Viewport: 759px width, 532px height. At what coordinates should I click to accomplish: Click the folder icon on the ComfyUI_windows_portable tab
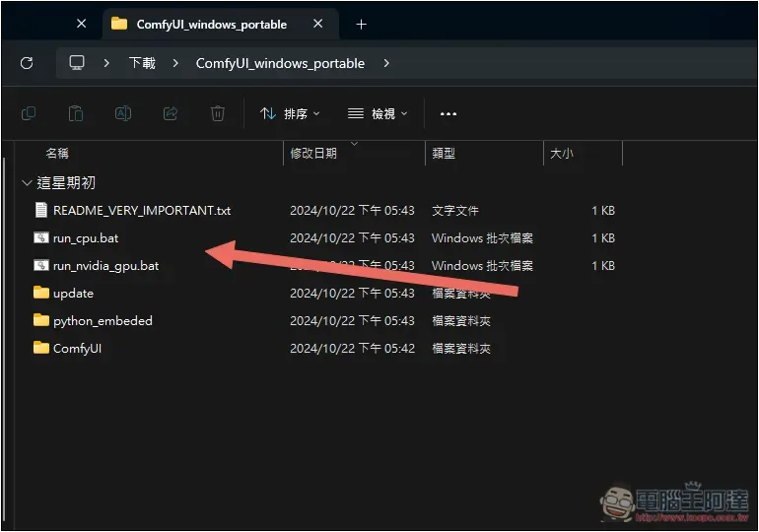pos(119,24)
